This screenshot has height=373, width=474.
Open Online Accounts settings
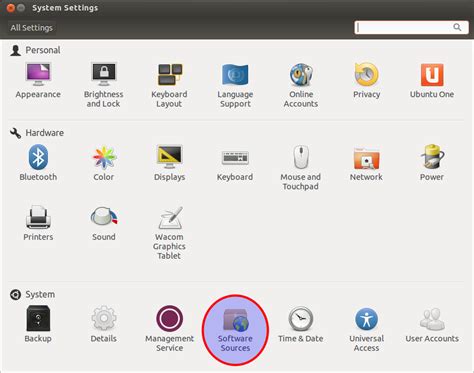301,85
